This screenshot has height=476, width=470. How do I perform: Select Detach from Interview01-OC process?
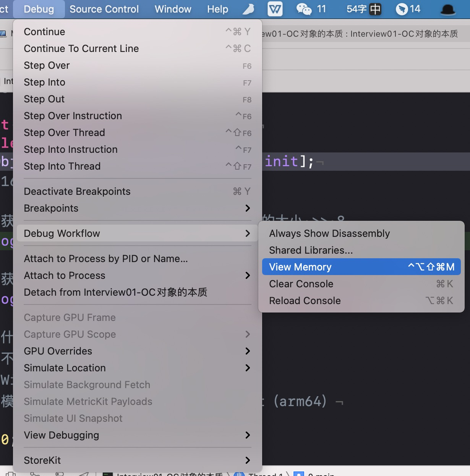pos(138,292)
